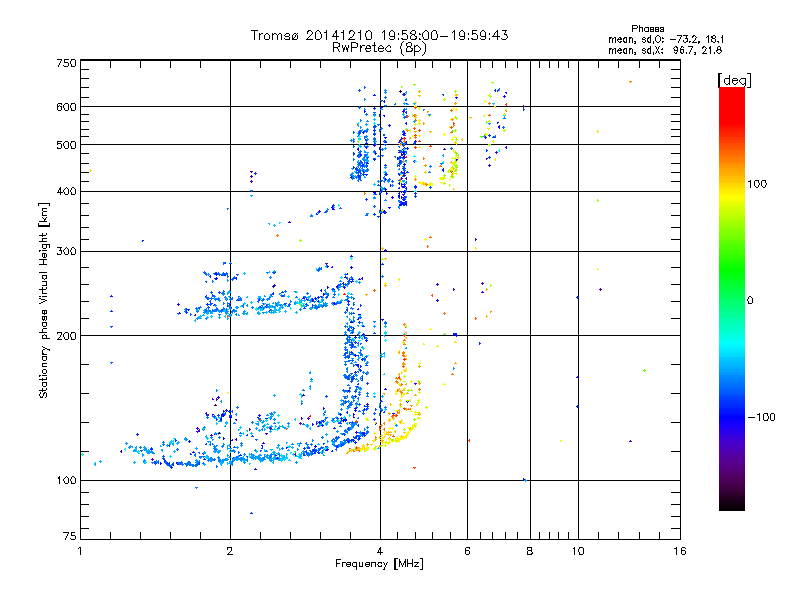
Task: Click the x-axis '16' tick label
Action: click(680, 551)
